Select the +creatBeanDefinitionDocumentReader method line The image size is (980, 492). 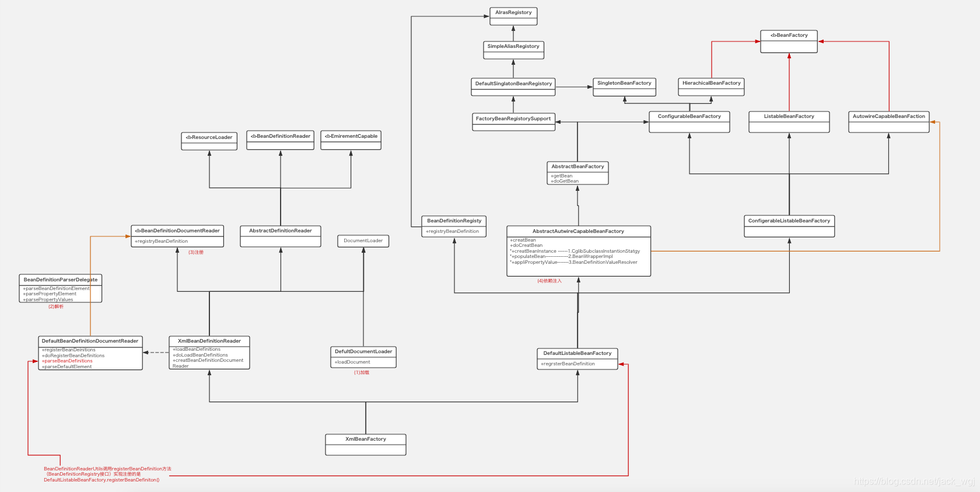[x=208, y=363]
